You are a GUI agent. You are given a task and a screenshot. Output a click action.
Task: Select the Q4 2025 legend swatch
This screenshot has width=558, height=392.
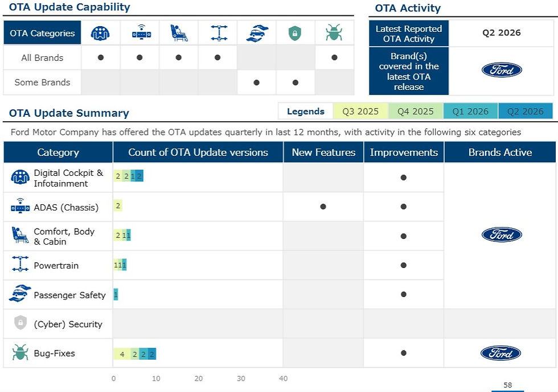416,112
